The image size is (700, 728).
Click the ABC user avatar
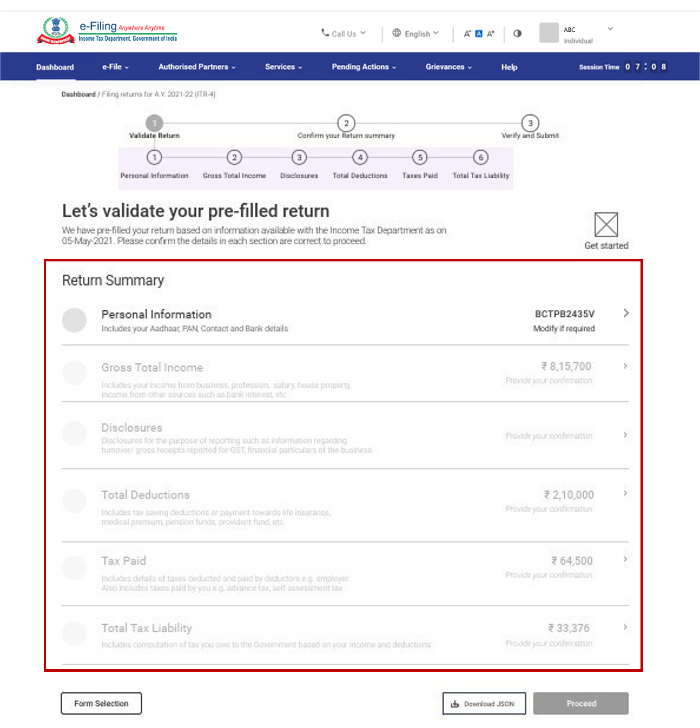click(x=549, y=33)
